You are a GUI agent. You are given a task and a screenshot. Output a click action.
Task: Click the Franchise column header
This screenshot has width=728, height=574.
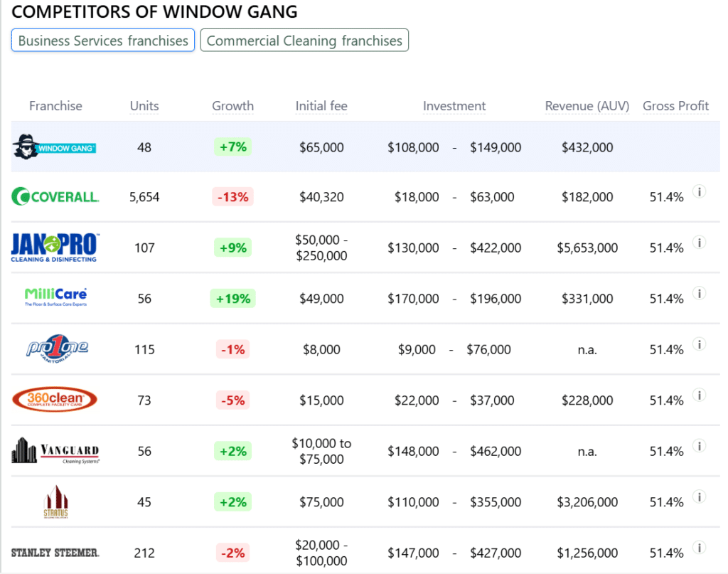click(x=55, y=106)
